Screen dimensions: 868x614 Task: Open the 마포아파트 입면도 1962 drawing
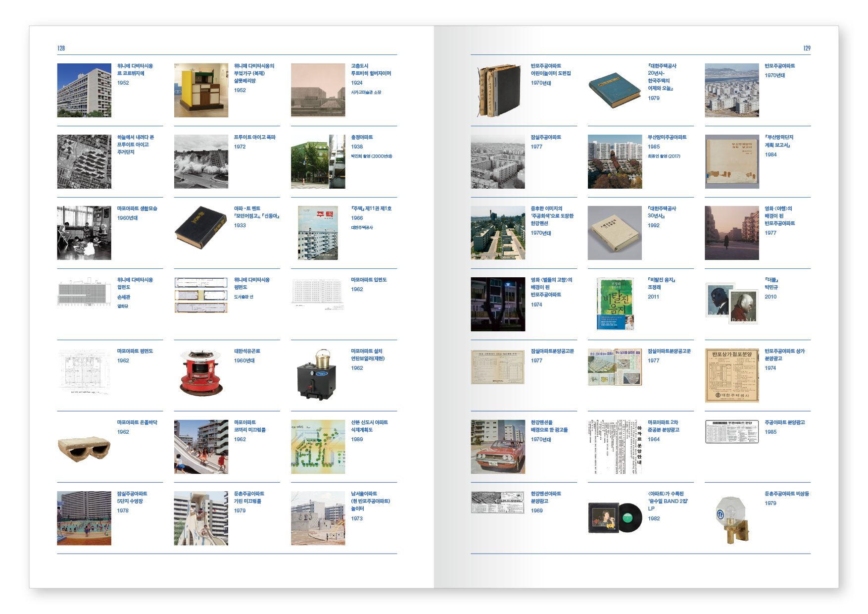(x=318, y=294)
